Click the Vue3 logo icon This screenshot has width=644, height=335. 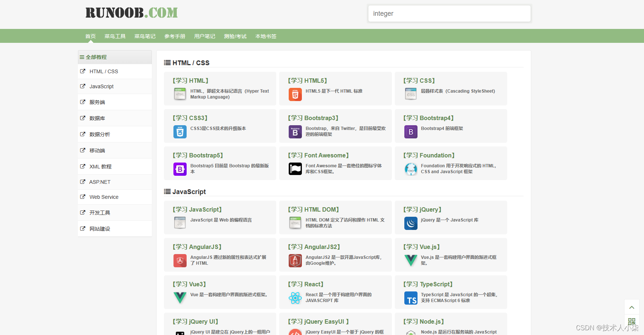(x=180, y=298)
